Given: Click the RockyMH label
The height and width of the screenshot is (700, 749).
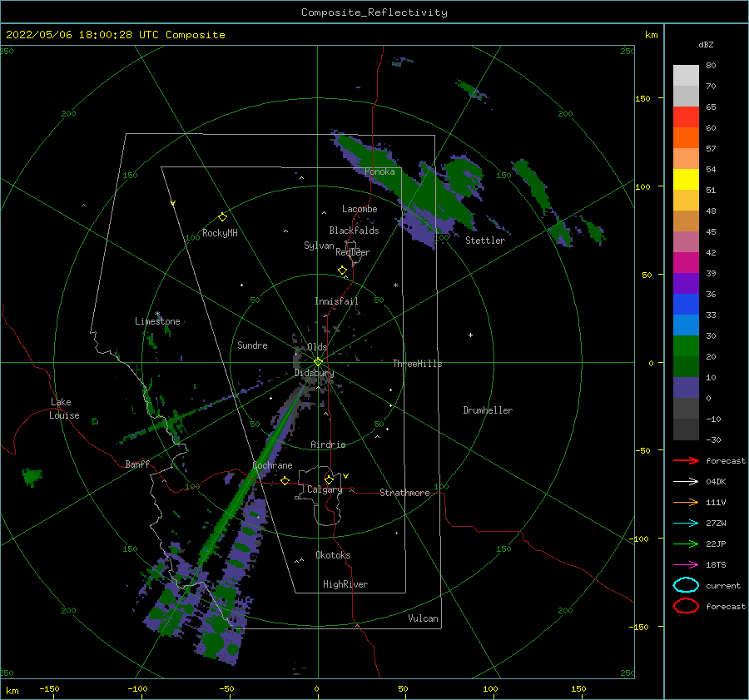Looking at the screenshot, I should (220, 233).
